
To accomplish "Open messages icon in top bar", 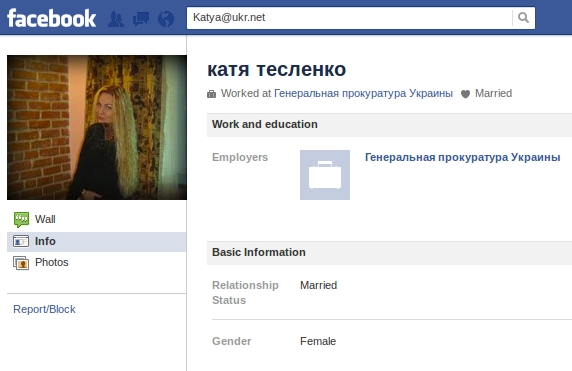I will (x=141, y=19).
